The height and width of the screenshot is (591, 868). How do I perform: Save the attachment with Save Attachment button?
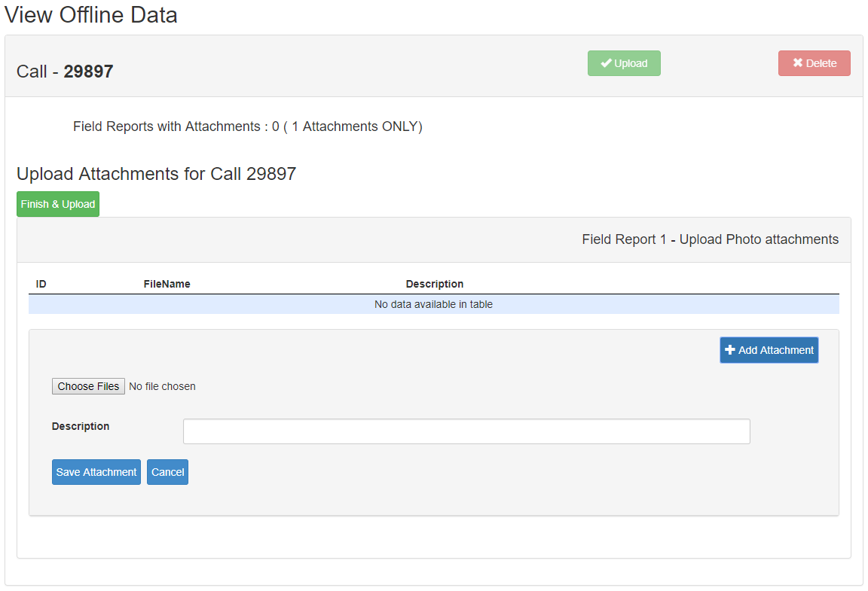coord(96,472)
